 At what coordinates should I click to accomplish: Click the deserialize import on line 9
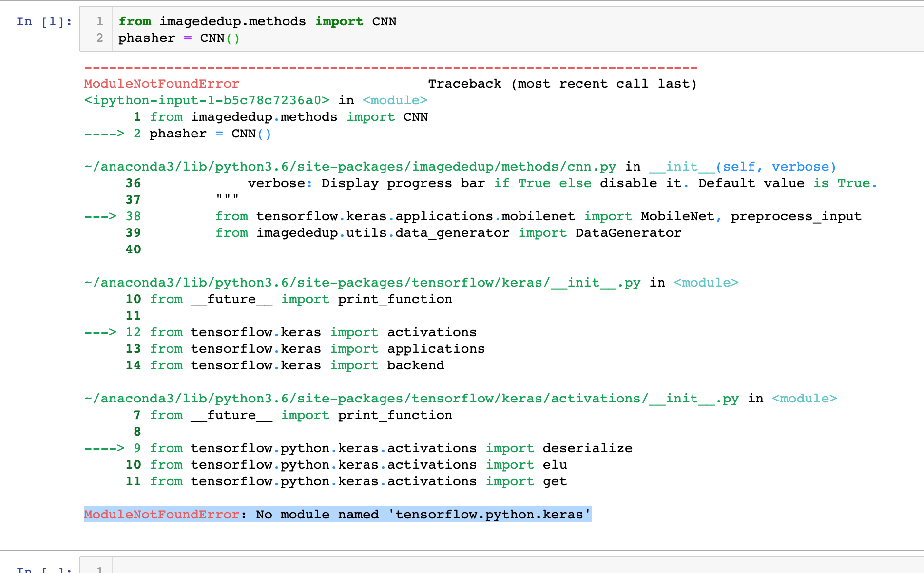(391, 448)
